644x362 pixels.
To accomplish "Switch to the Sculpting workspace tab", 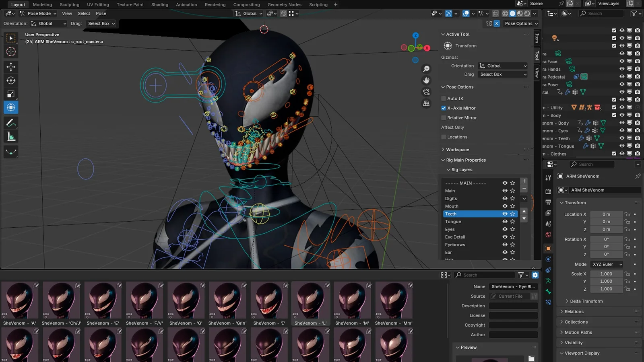I will pyautogui.click(x=69, y=4).
